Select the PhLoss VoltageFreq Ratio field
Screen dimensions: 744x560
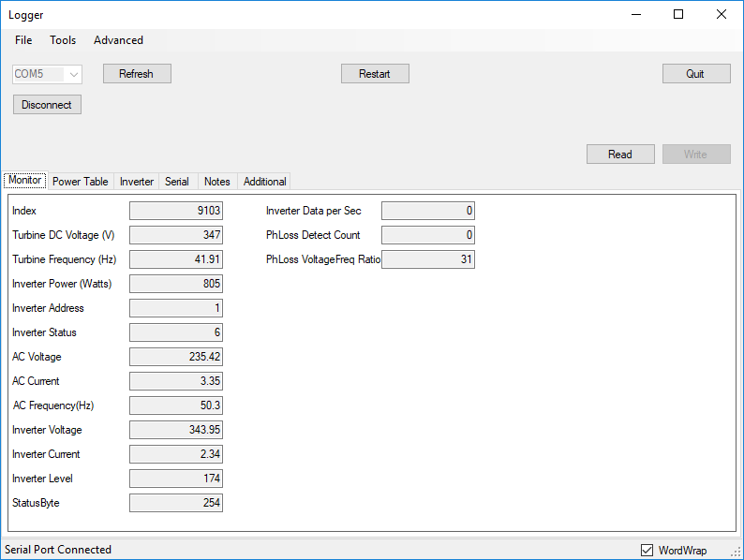tap(428, 259)
